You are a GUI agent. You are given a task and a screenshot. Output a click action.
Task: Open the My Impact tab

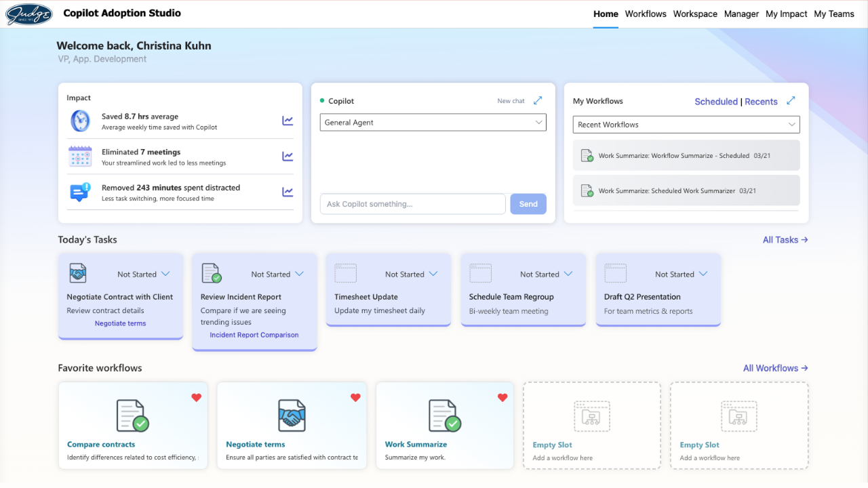tap(787, 14)
